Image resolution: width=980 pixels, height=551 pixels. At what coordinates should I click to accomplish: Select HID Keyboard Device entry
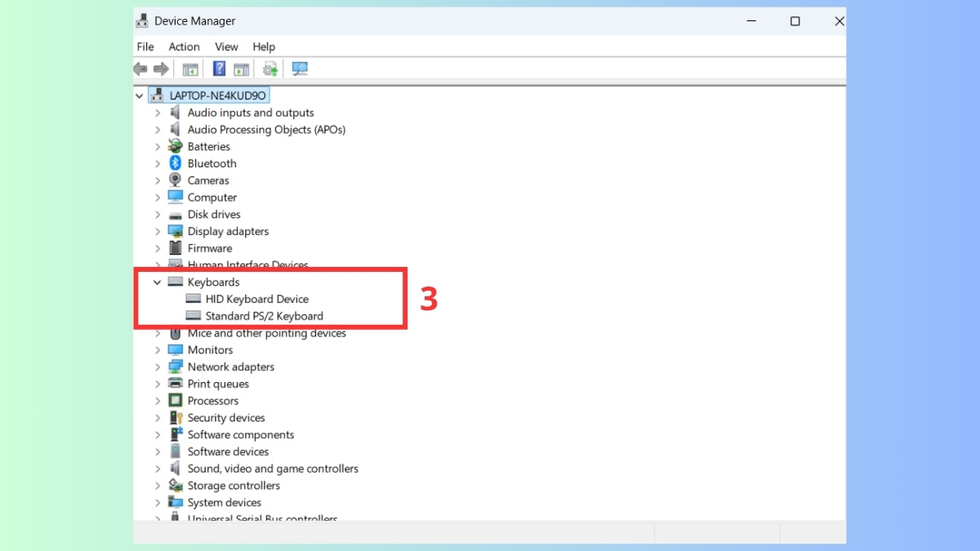pyautogui.click(x=257, y=299)
